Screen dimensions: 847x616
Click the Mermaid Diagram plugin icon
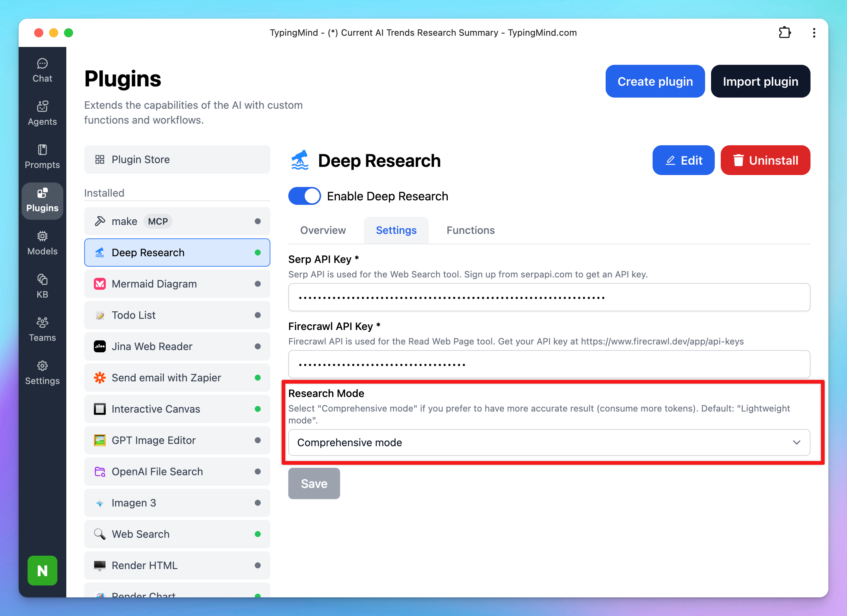pyautogui.click(x=100, y=284)
